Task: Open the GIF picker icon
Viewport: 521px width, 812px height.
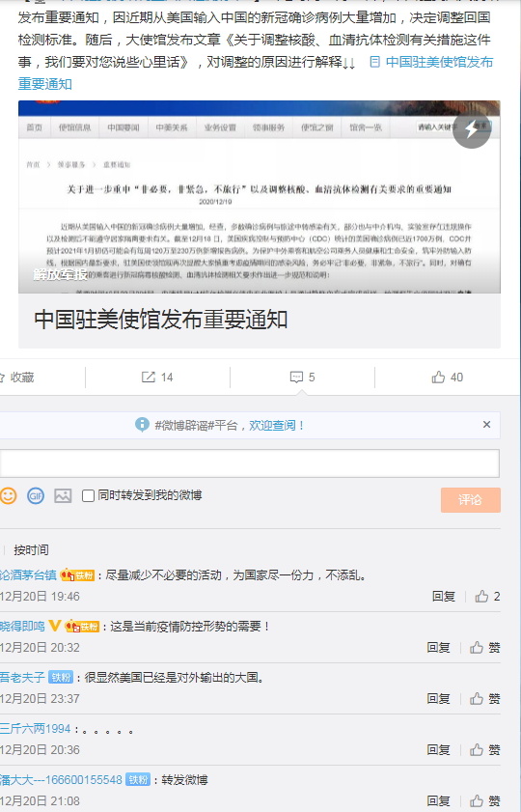Action: click(x=36, y=496)
